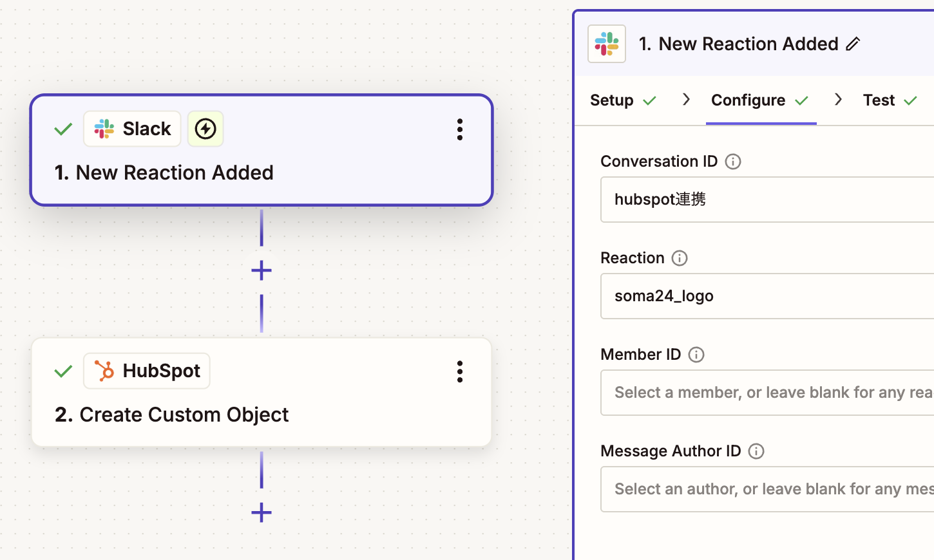Click the pencil icon to rename the step
Screen dimensions: 934x560
(853, 44)
